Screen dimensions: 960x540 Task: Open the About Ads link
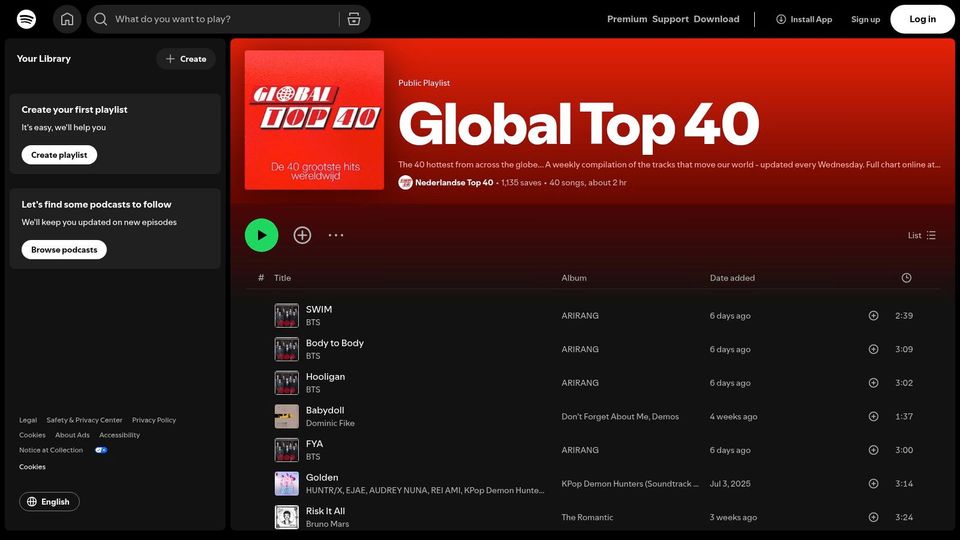tap(72, 435)
